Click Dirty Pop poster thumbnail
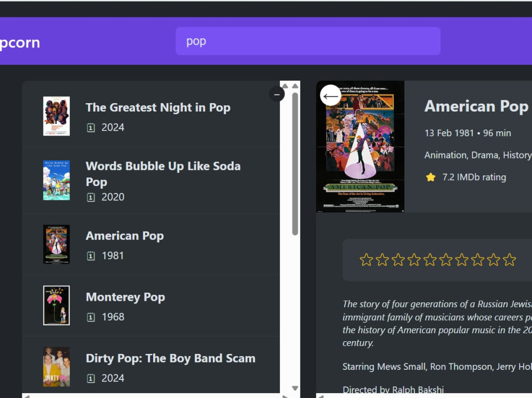 [x=56, y=367]
